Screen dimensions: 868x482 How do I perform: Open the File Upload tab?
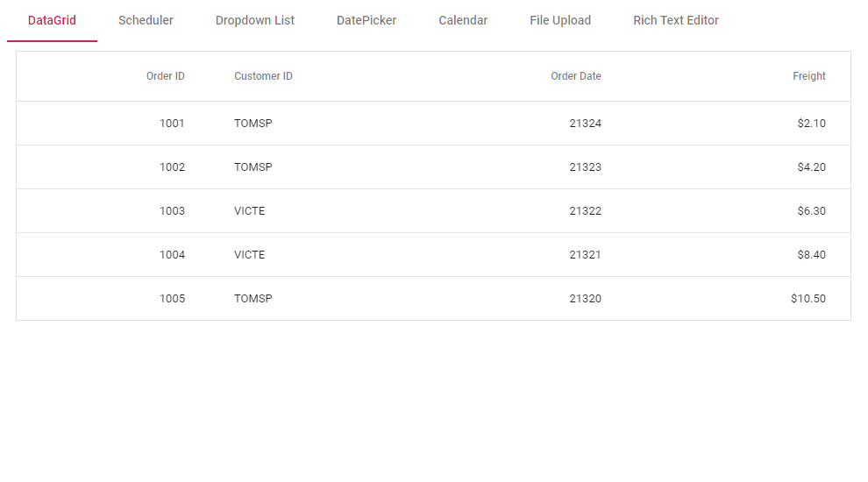point(560,20)
